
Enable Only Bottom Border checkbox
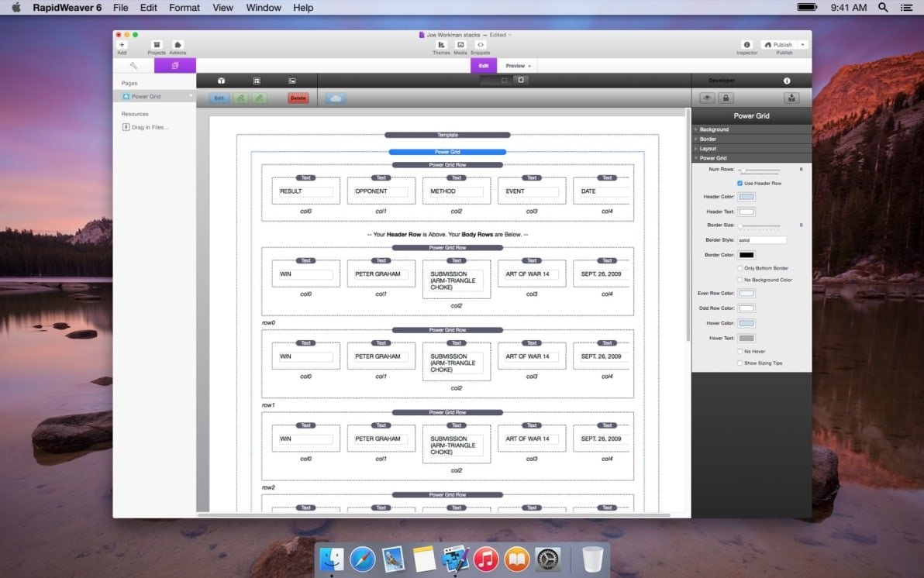740,268
